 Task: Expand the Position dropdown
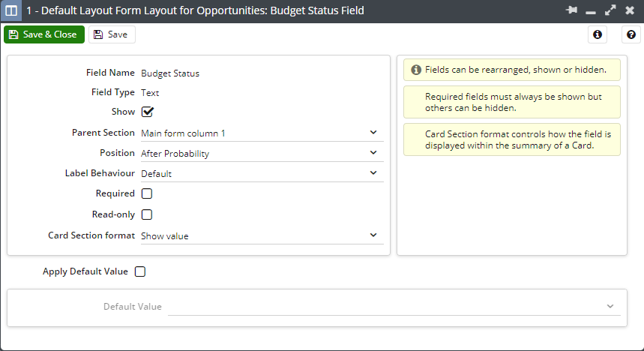262,153
